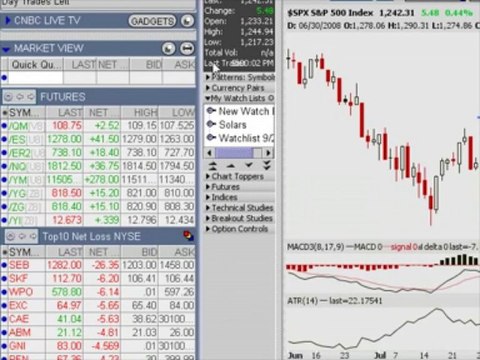Click forward arrow in Top10 Net Loss header
480x360 pixels.
tap(32, 236)
